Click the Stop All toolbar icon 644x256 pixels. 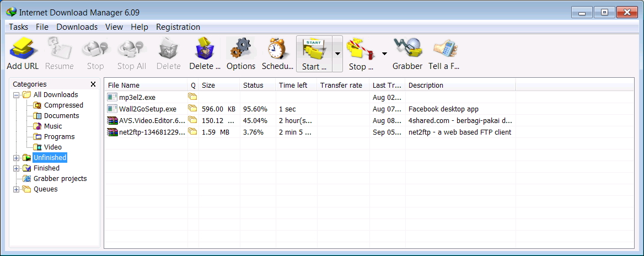131,49
